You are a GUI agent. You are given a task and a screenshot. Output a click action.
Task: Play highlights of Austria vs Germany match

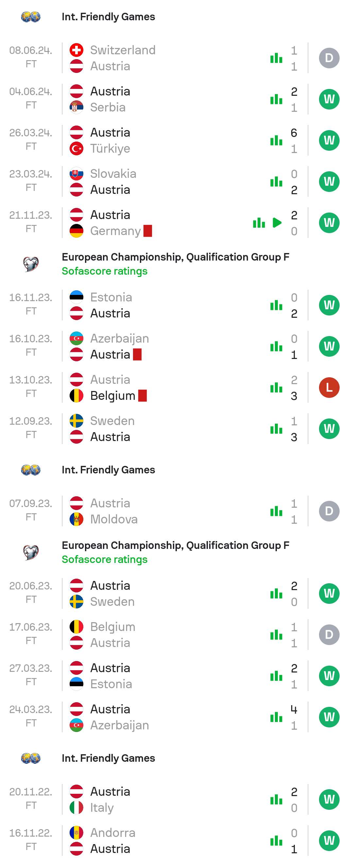[277, 223]
